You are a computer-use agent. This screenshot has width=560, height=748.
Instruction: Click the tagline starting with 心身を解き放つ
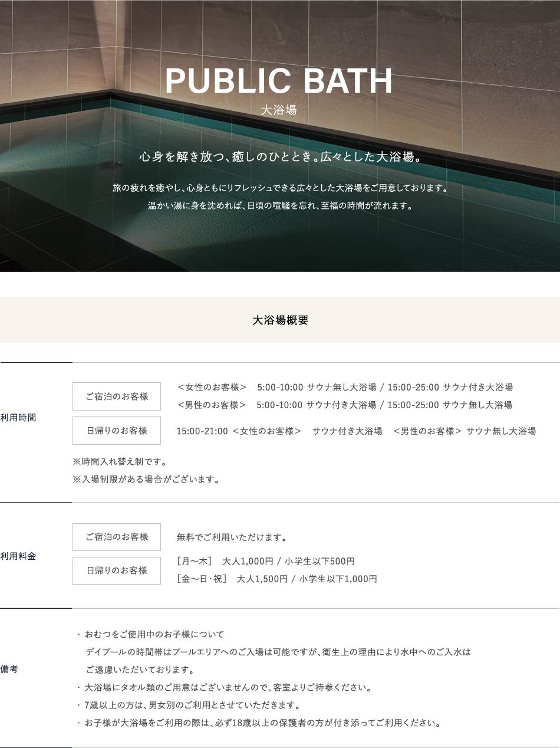[x=279, y=158]
